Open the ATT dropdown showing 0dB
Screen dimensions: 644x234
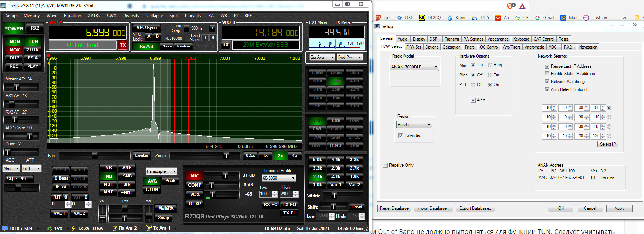pyautogui.click(x=32, y=168)
